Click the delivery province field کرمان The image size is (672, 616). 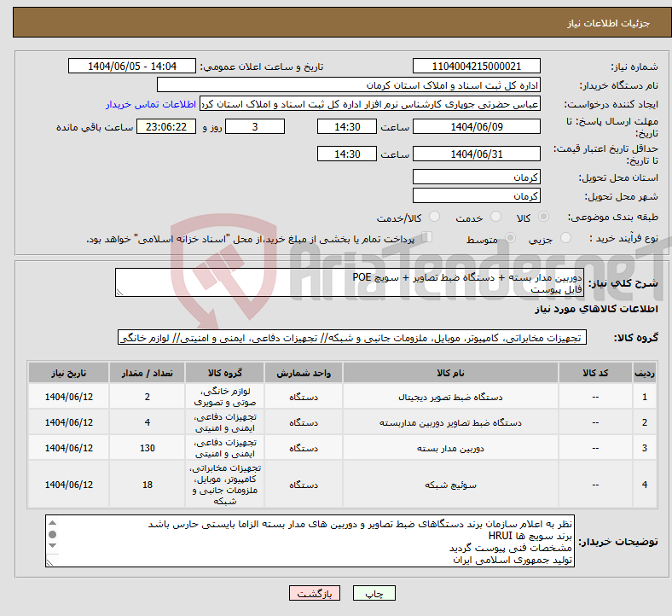pyautogui.click(x=476, y=177)
